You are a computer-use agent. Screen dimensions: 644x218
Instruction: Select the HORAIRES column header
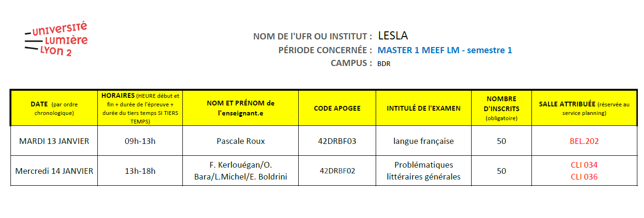140,108
